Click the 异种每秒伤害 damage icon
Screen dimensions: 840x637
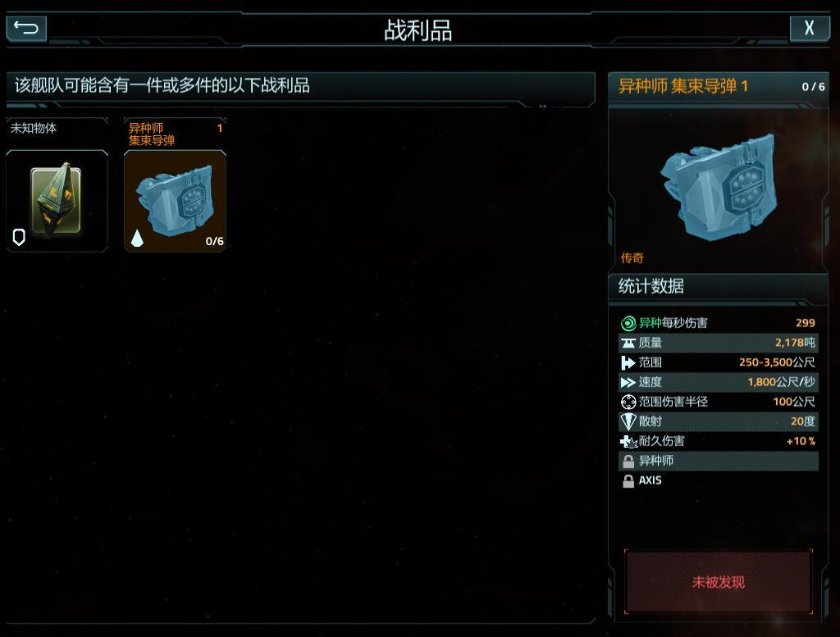pos(628,323)
